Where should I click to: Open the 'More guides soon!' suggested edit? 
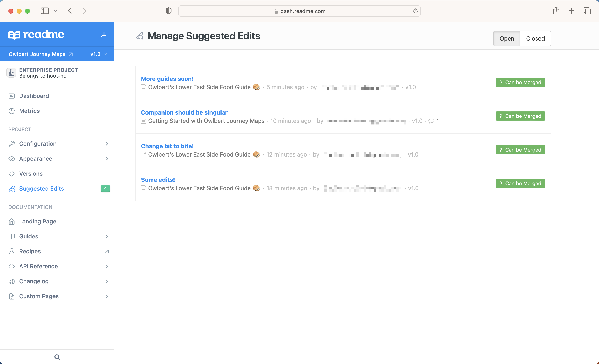(x=167, y=79)
